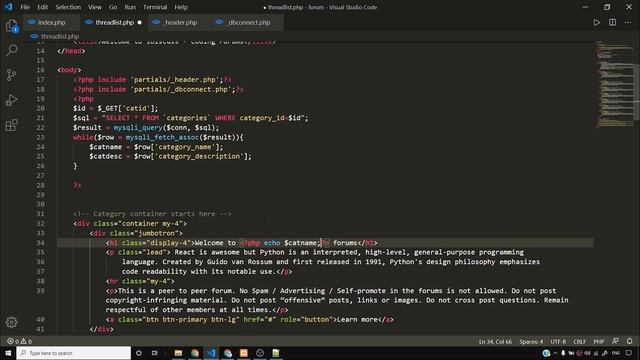Click Spaces: 4 indentation setting

(x=531, y=342)
